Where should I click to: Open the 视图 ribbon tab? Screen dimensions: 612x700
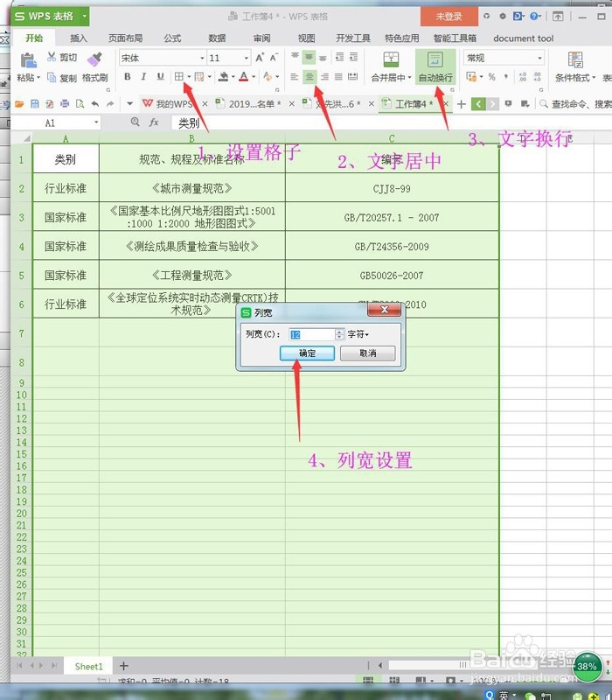307,38
